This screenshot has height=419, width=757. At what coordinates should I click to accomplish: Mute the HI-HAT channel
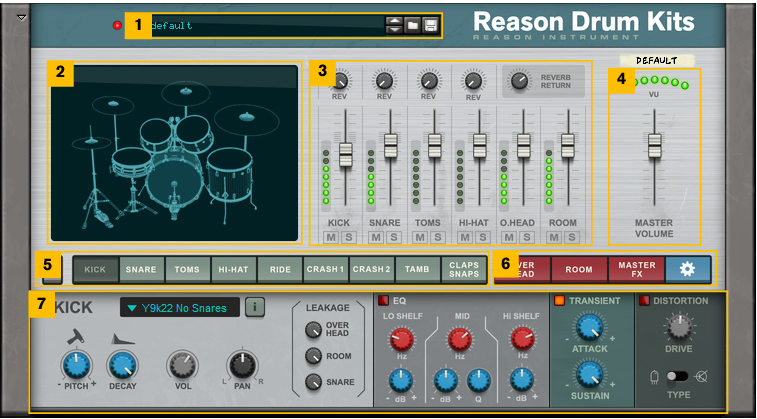465,237
